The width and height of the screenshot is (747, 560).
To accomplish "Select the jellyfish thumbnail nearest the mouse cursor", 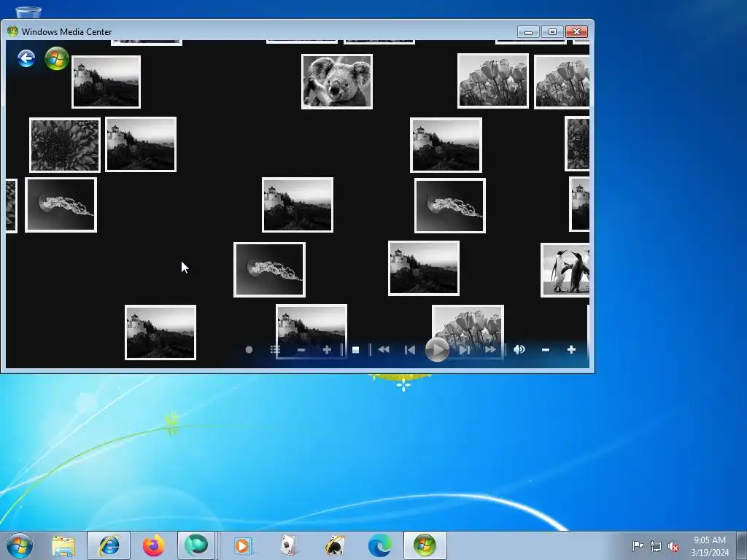I will click(x=270, y=270).
